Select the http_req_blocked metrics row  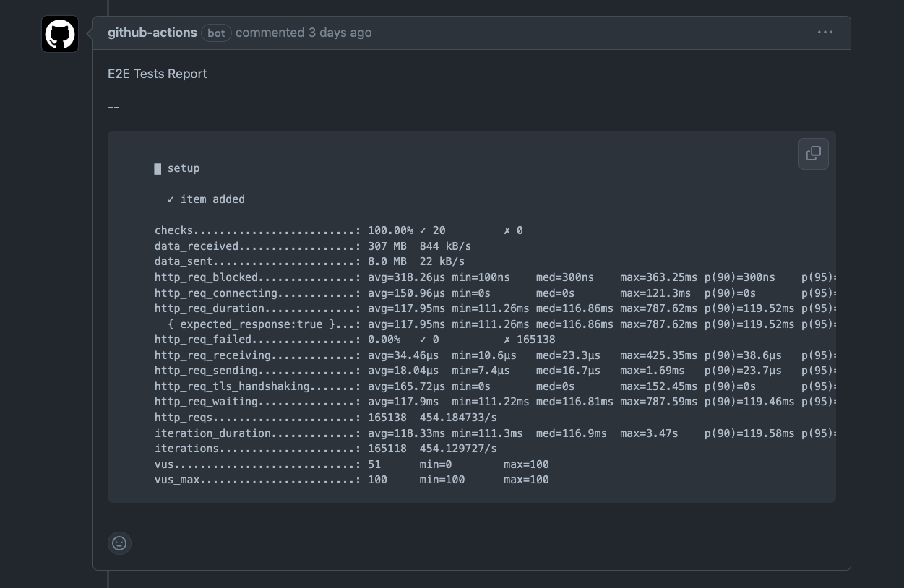495,277
